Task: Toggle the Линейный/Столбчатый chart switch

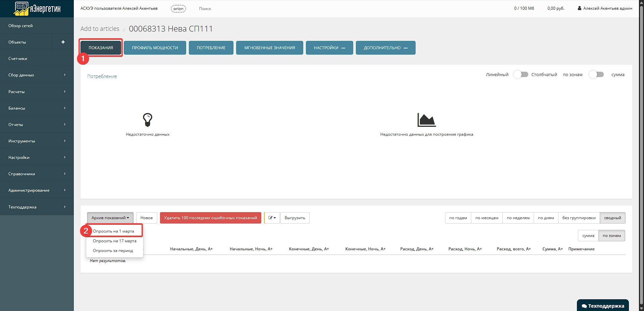Action: pyautogui.click(x=520, y=75)
